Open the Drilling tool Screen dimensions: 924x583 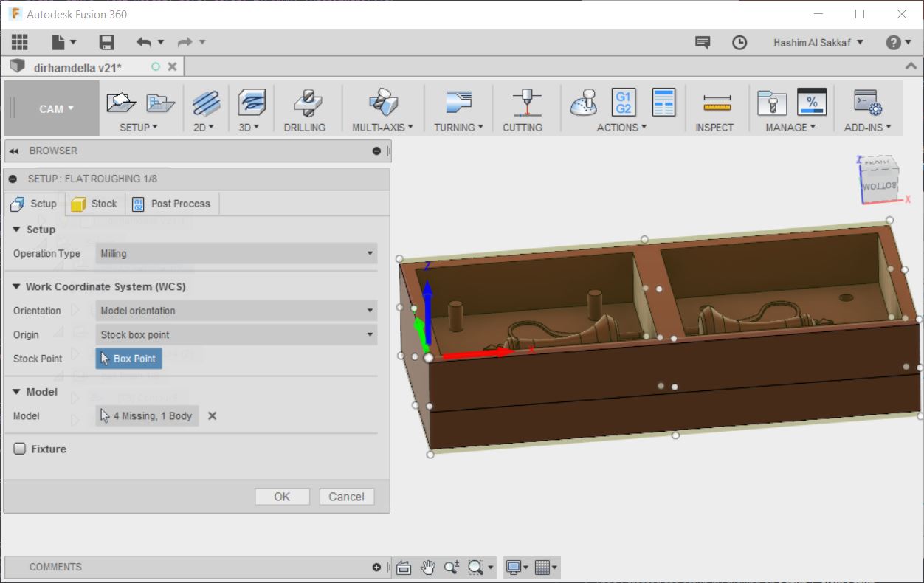[304, 103]
